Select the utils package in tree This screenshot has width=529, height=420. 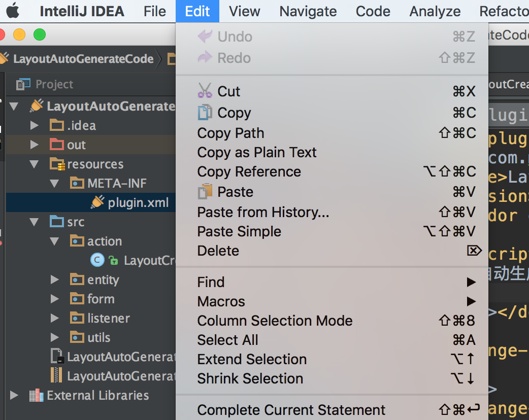click(98, 337)
